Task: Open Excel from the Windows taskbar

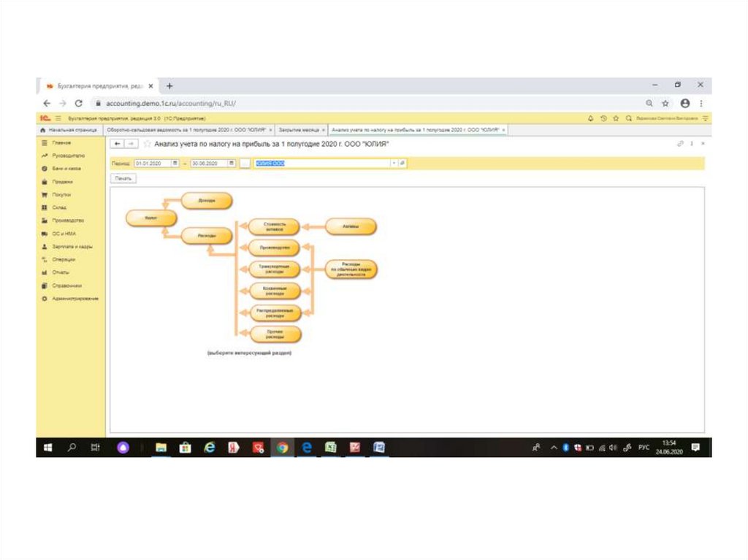Action: (330, 448)
